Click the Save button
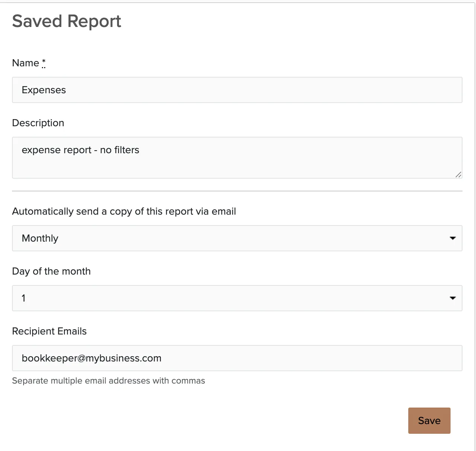The width and height of the screenshot is (476, 451). pyautogui.click(x=429, y=421)
